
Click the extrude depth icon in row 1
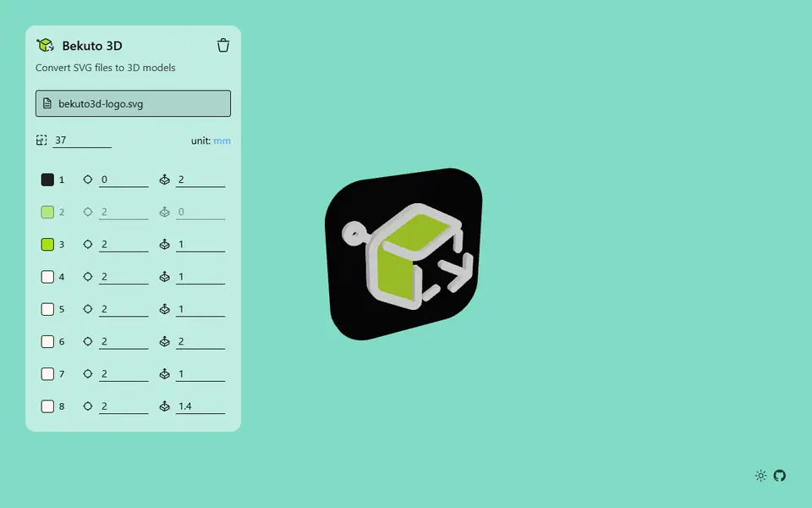pyautogui.click(x=165, y=179)
